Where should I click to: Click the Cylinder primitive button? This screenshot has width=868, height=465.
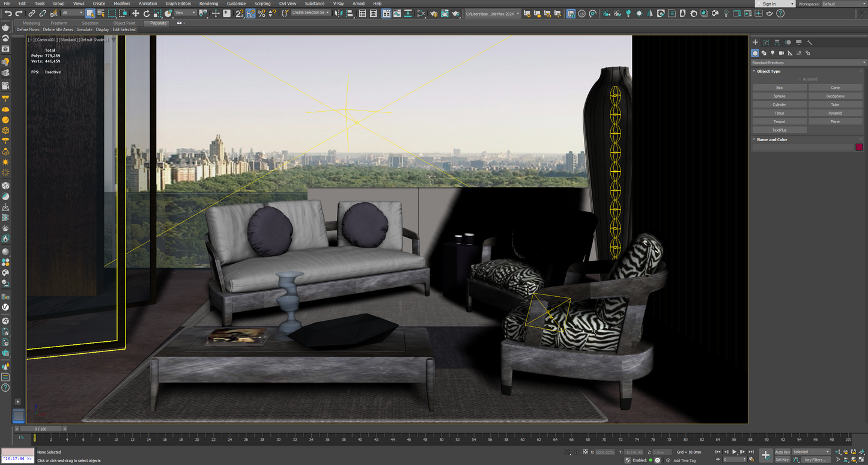(779, 105)
